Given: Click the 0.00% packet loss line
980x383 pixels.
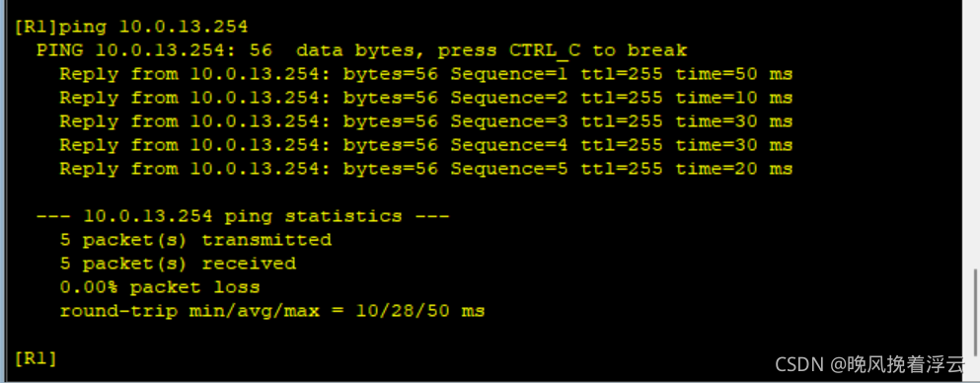Looking at the screenshot, I should point(160,287).
